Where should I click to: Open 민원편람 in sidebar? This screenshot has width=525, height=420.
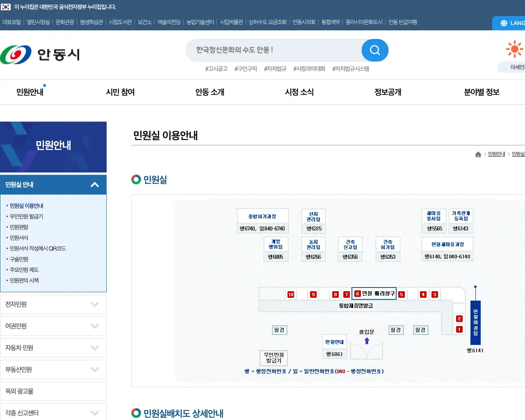[x=19, y=227]
